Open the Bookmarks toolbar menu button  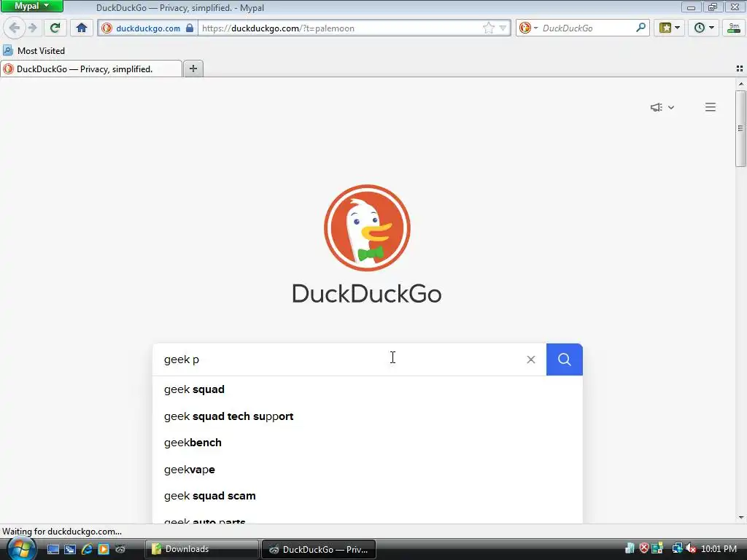670,28
